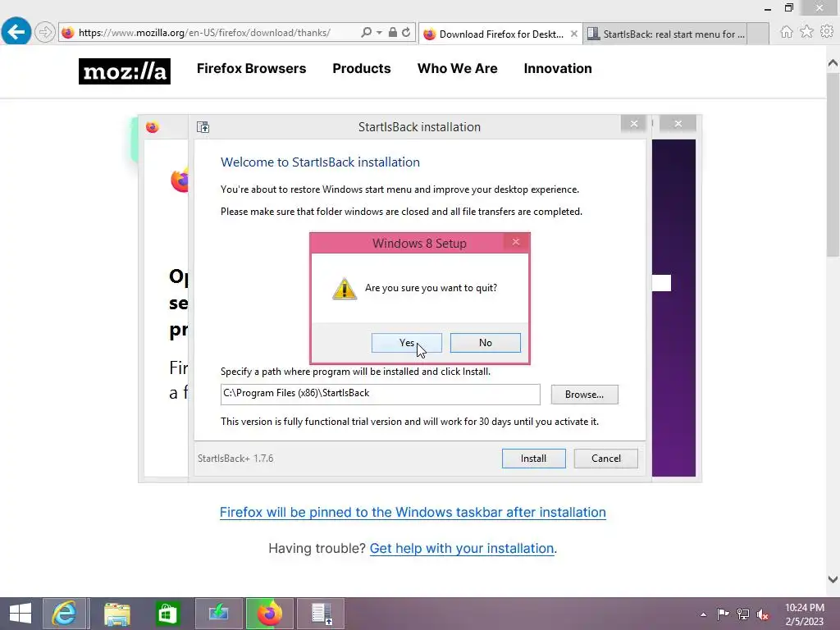The width and height of the screenshot is (840, 630).
Task: Open the Tools gear icon
Action: (827, 32)
